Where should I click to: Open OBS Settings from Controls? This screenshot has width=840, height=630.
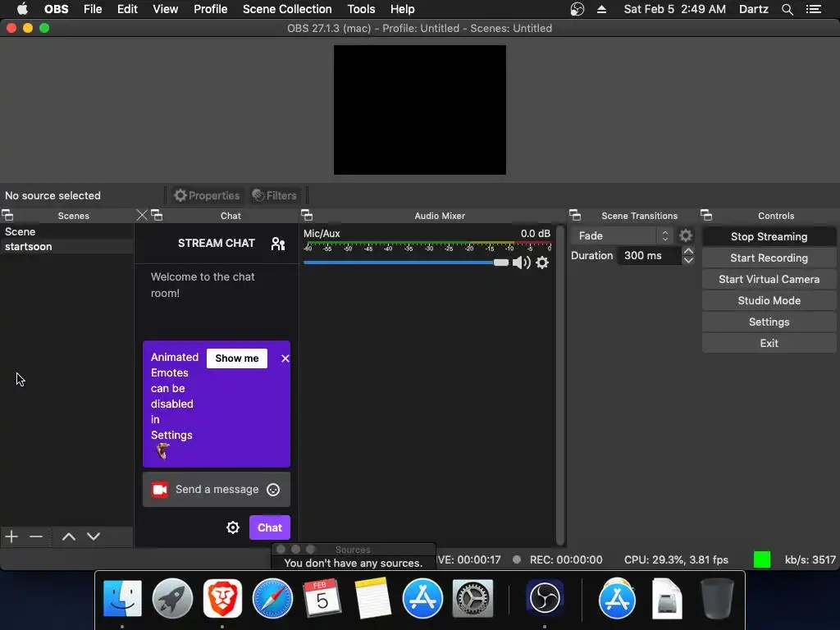(x=769, y=322)
